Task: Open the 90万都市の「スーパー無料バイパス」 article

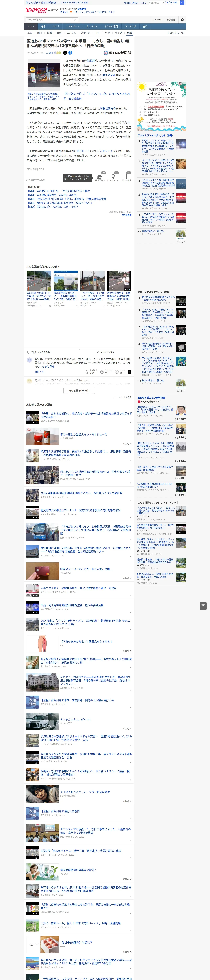Action: [85, 622]
